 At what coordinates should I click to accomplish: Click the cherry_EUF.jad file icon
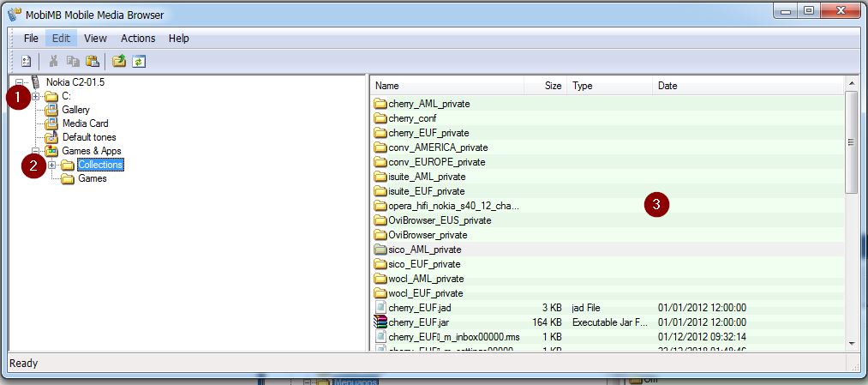point(380,308)
